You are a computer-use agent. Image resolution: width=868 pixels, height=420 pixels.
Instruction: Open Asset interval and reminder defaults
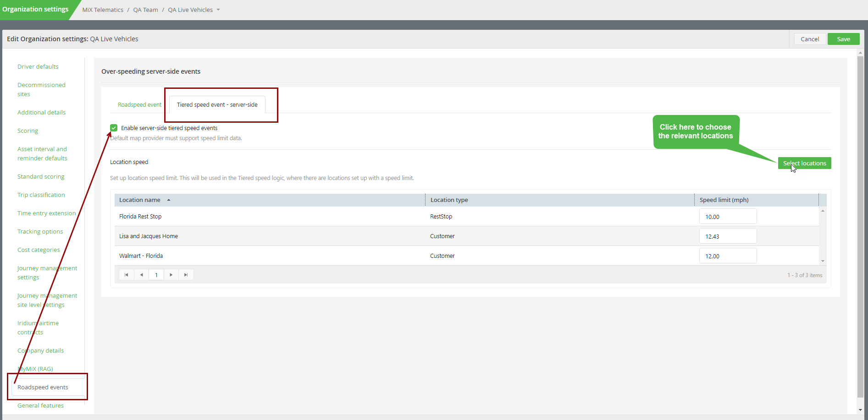42,153
